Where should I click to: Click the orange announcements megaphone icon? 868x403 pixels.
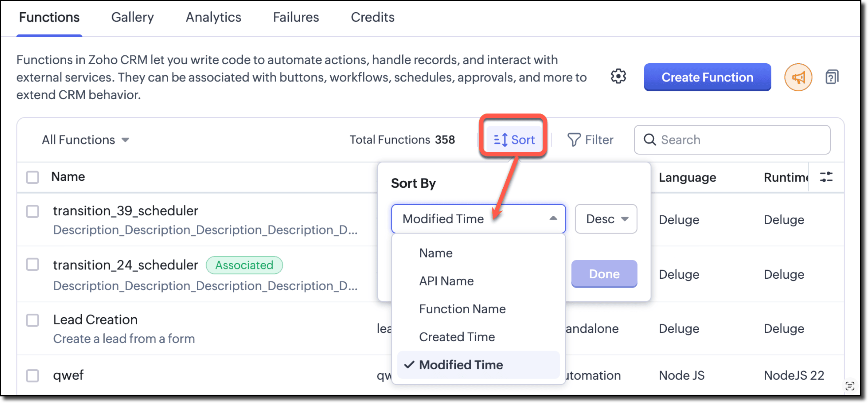coord(798,77)
